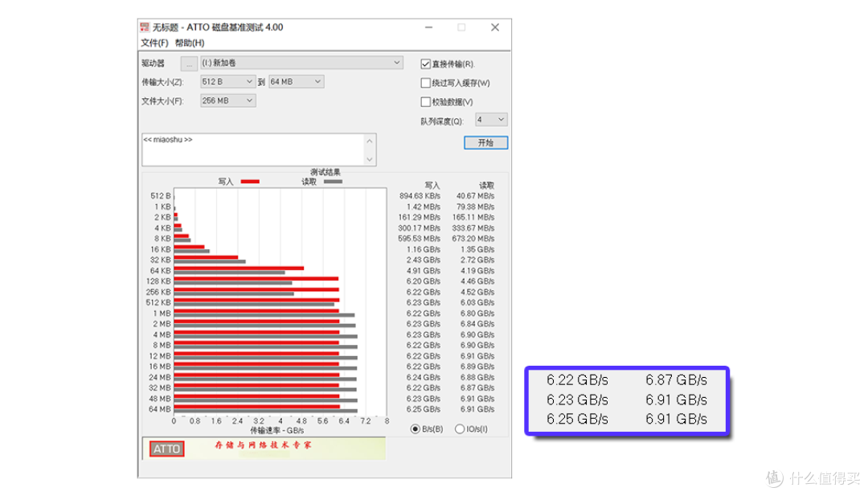Click the drive browse '...' button
This screenshot has height=496, width=868.
pyautogui.click(x=189, y=64)
